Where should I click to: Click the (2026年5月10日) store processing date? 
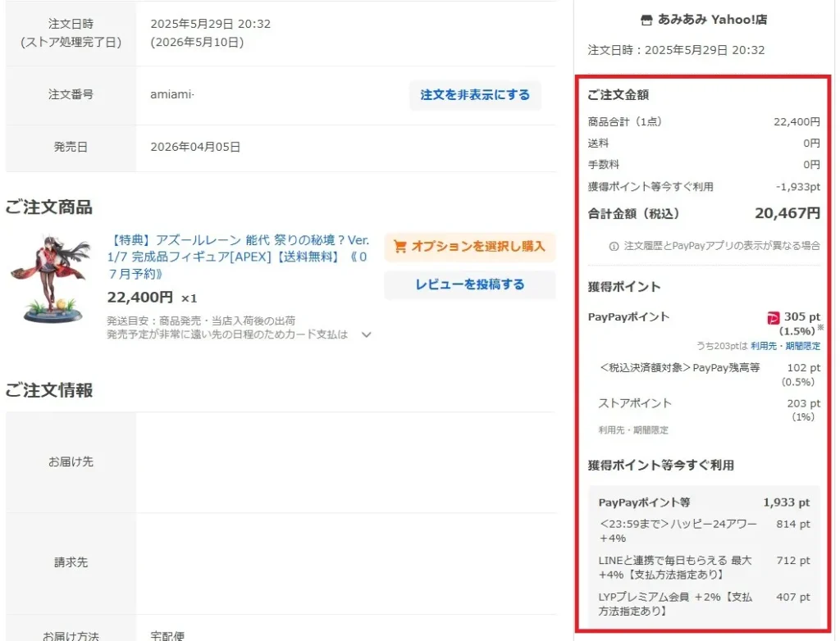coord(197,43)
